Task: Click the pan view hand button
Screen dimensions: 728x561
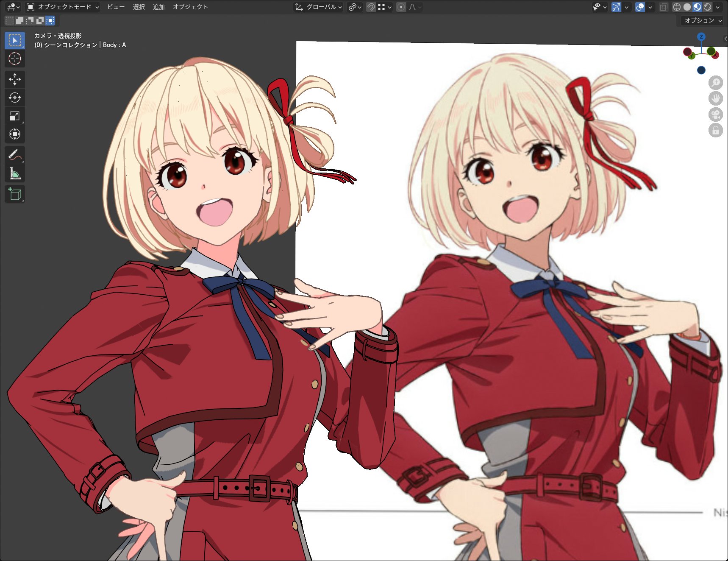Action: coord(716,98)
